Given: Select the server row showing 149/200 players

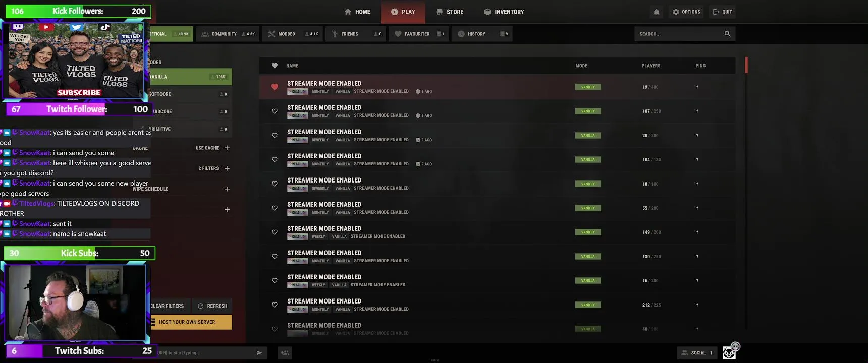Looking at the screenshot, I should (x=497, y=232).
